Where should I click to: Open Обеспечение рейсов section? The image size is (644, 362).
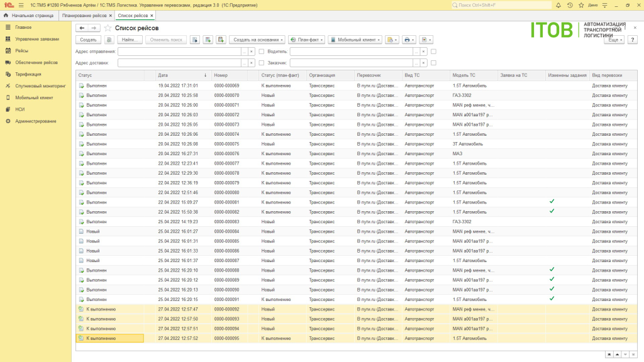(x=36, y=62)
